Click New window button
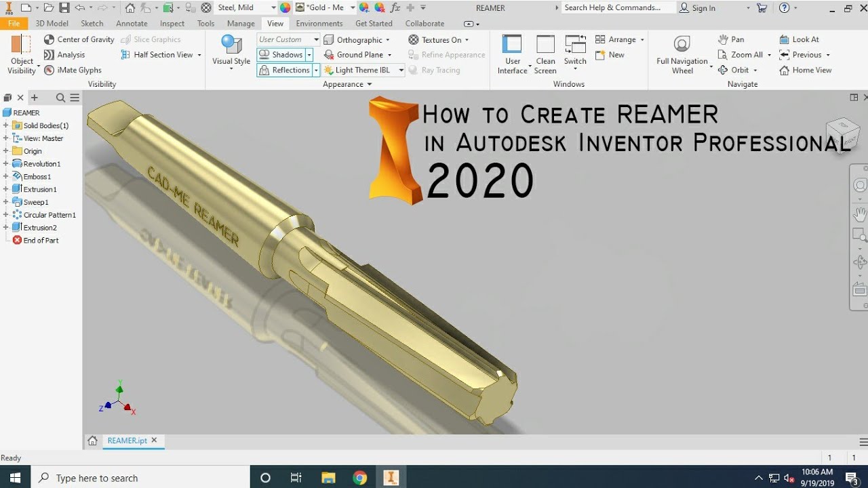 point(610,55)
